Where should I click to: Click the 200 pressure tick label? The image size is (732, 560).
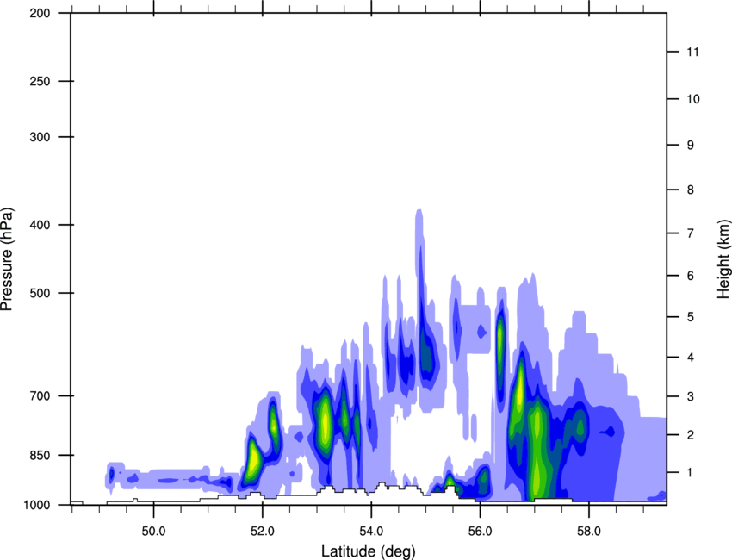[x=40, y=14]
